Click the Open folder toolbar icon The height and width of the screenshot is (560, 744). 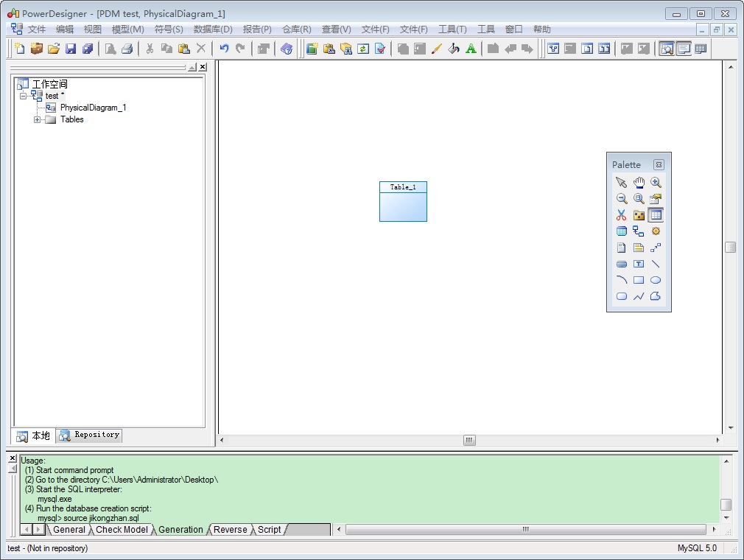[x=54, y=49]
